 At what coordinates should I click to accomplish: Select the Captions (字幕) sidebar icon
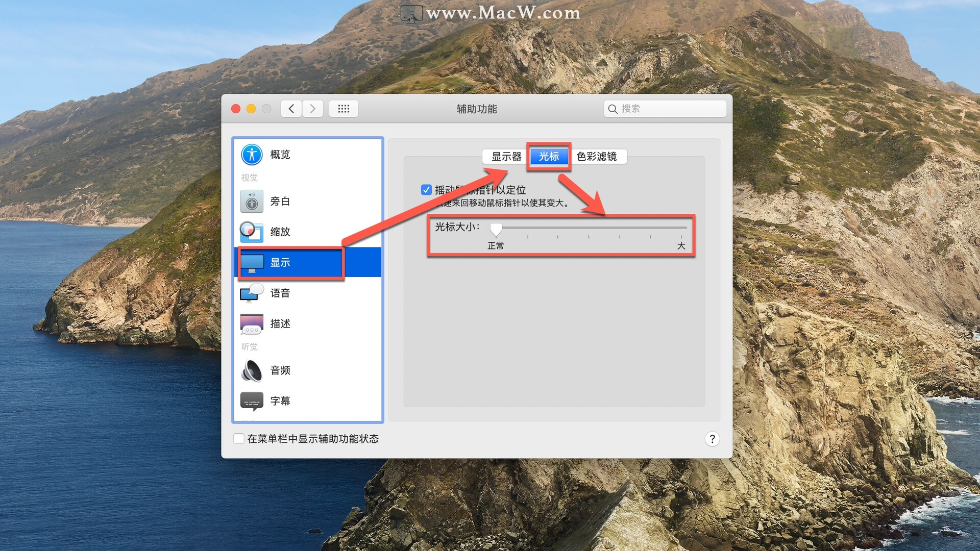[252, 401]
